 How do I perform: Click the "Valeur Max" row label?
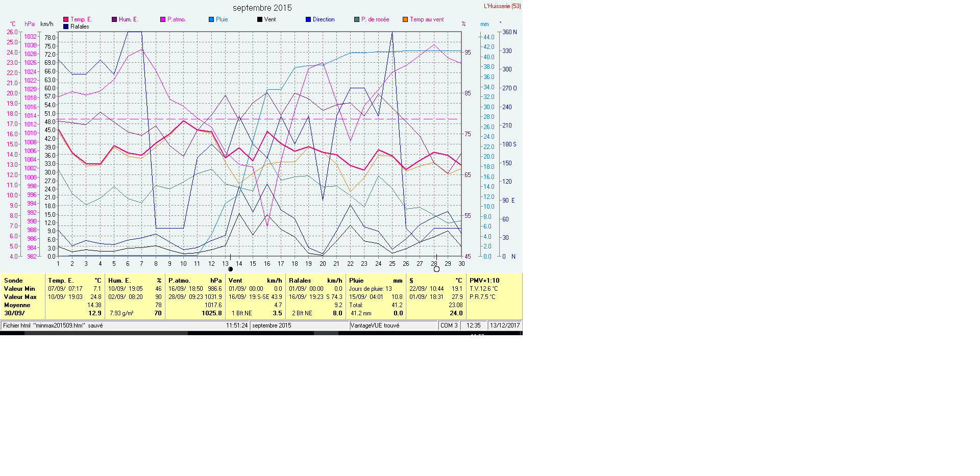pyautogui.click(x=20, y=297)
